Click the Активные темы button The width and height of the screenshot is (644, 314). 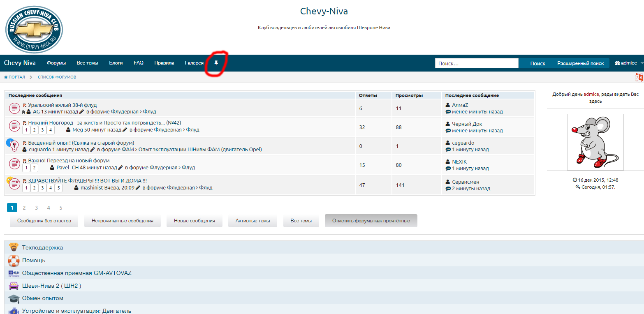point(253,221)
